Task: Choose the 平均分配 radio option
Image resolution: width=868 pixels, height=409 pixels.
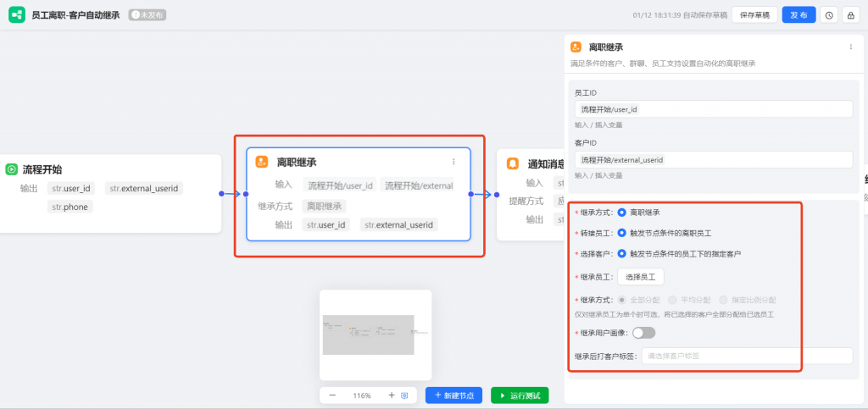Action: [x=672, y=300]
